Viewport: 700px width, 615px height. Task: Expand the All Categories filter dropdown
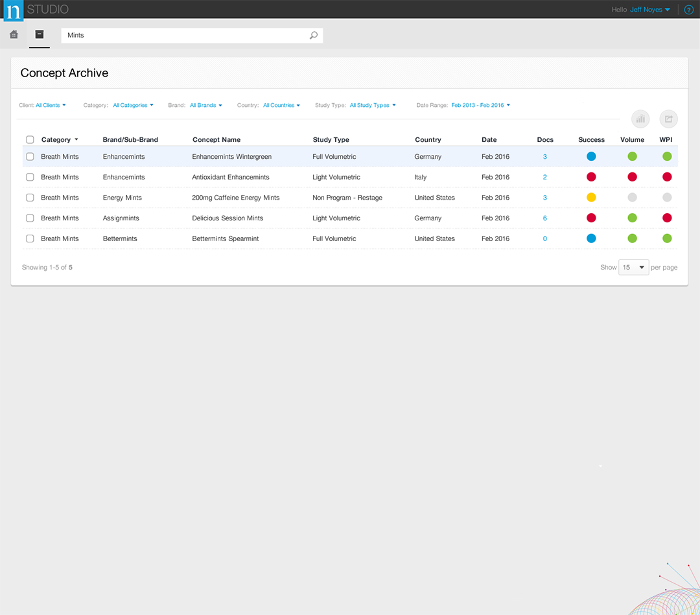[133, 106]
